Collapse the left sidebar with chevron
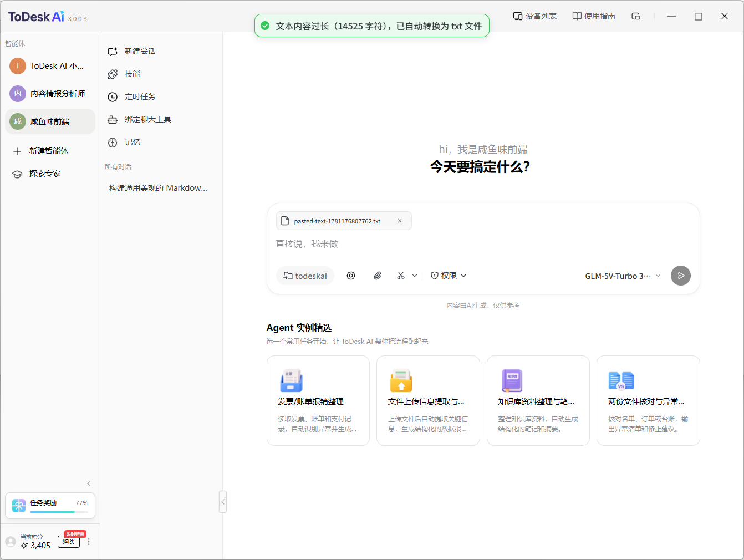The height and width of the screenshot is (560, 744). tap(89, 483)
